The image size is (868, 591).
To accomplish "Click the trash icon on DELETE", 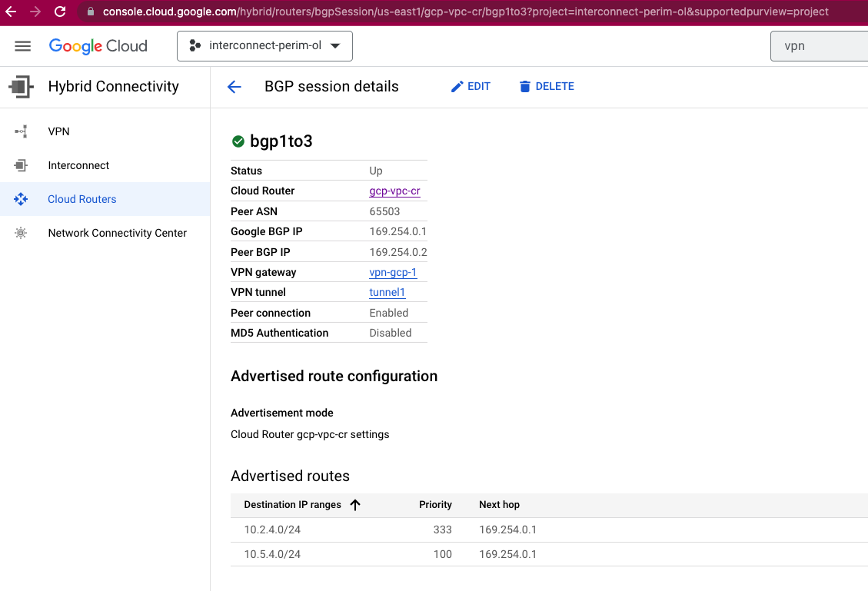I will 525,86.
